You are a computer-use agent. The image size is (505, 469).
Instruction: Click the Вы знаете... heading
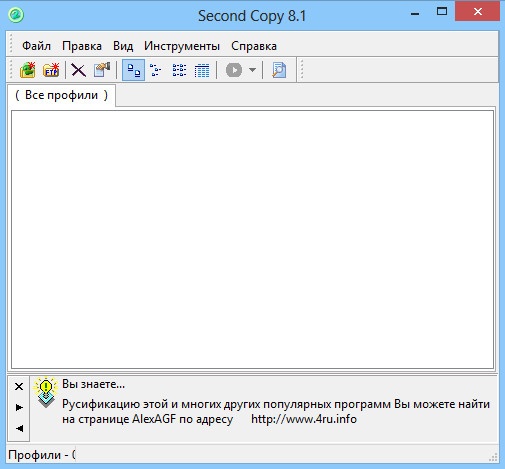pyautogui.click(x=93, y=384)
